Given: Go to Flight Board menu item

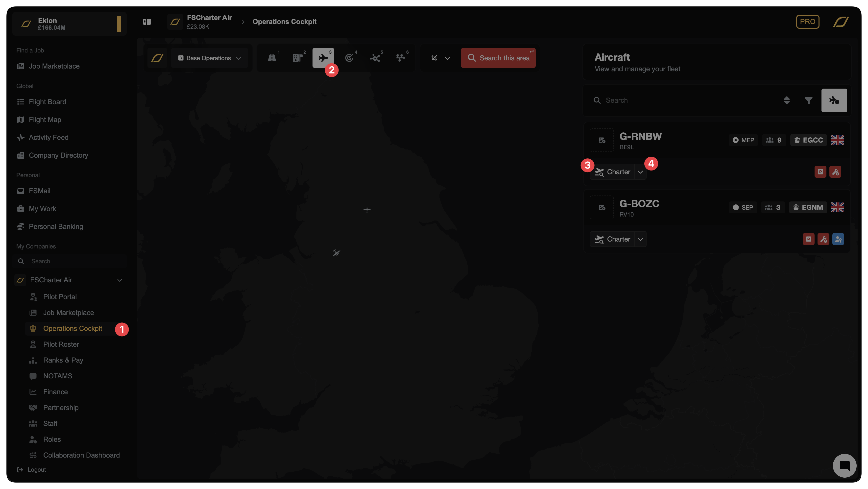Looking at the screenshot, I should tap(48, 102).
